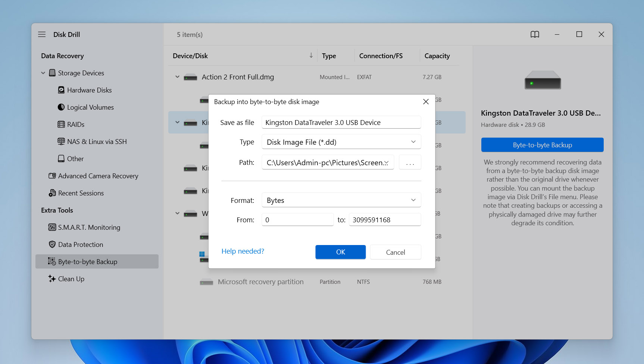Click the Storage Devices drive icon
644x364 pixels.
click(x=52, y=73)
